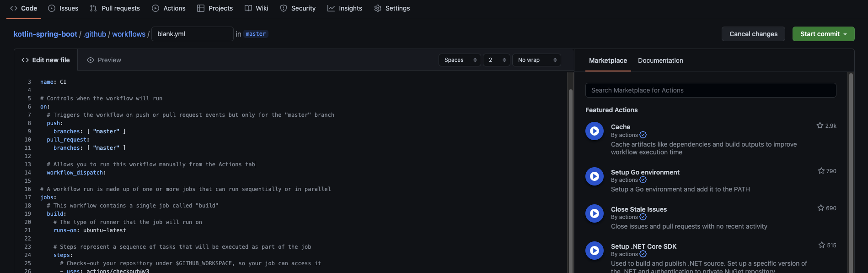Image resolution: width=868 pixels, height=273 pixels.
Task: Open the Actions tab
Action: (x=169, y=8)
